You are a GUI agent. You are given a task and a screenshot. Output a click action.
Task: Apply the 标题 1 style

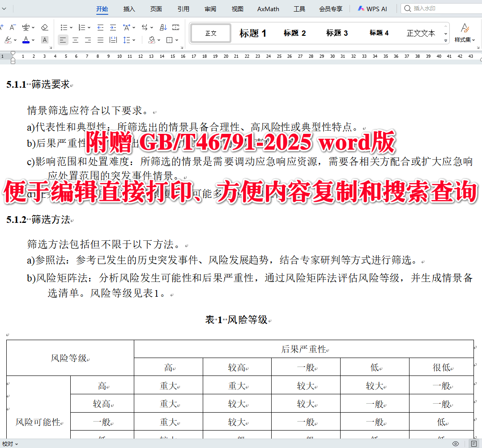click(x=253, y=33)
